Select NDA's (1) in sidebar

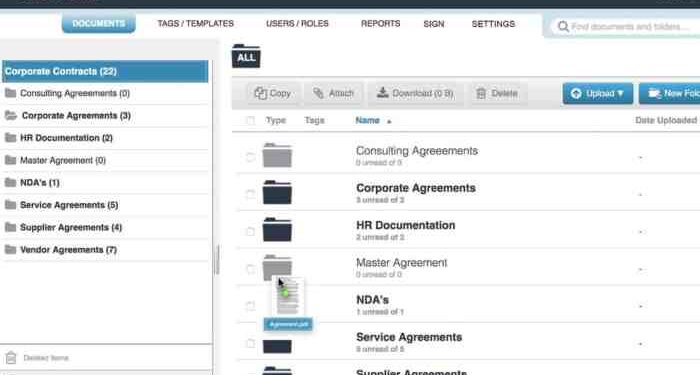[40, 183]
